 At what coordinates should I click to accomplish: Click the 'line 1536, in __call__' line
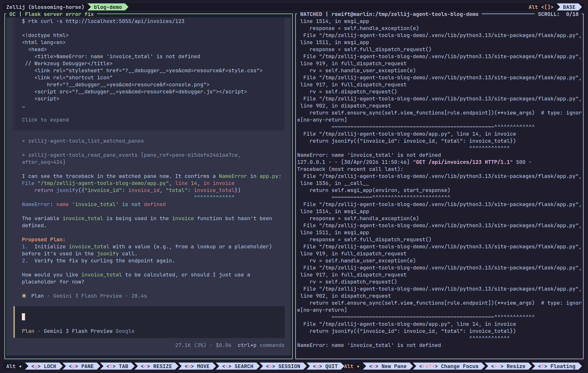[x=335, y=183]
